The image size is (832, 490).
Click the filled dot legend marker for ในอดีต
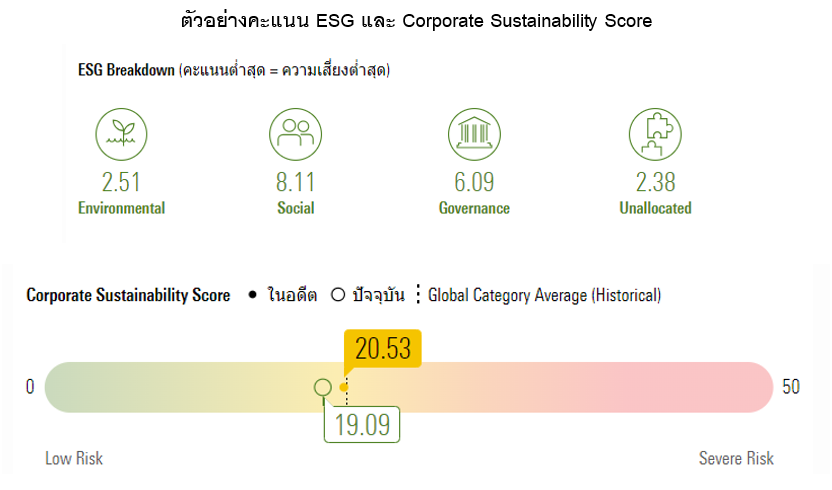[252, 295]
